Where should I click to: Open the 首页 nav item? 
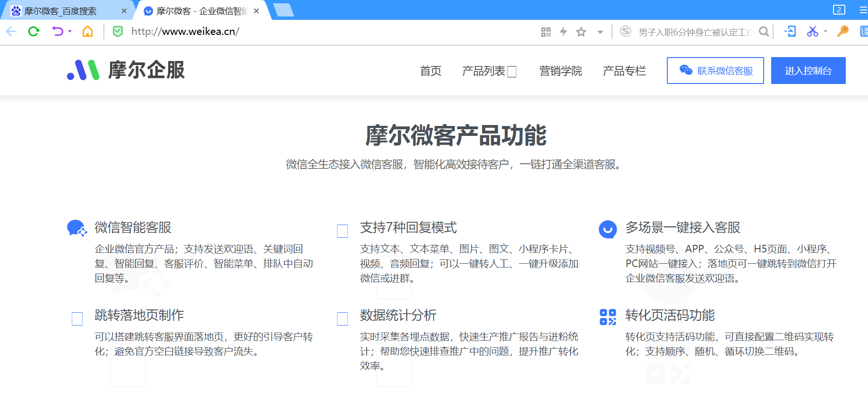[431, 71]
